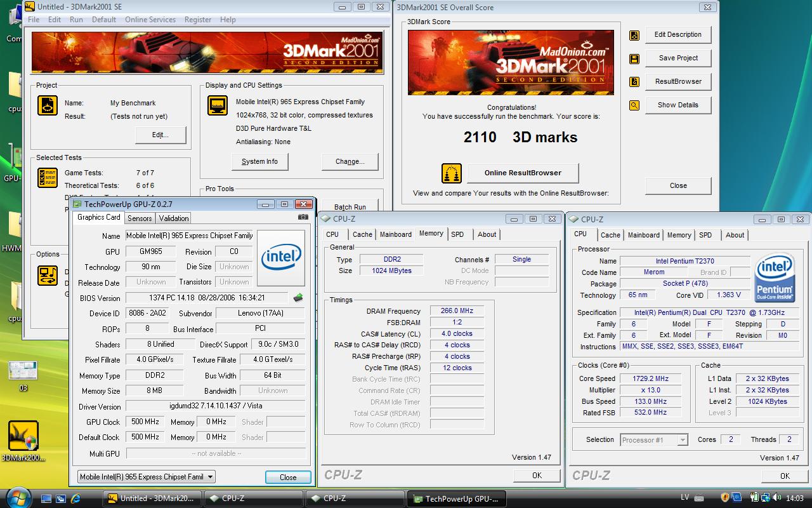Switch to the Sensors tab in GPU-Z
Viewport: 812px width, 508px height.
pos(140,218)
